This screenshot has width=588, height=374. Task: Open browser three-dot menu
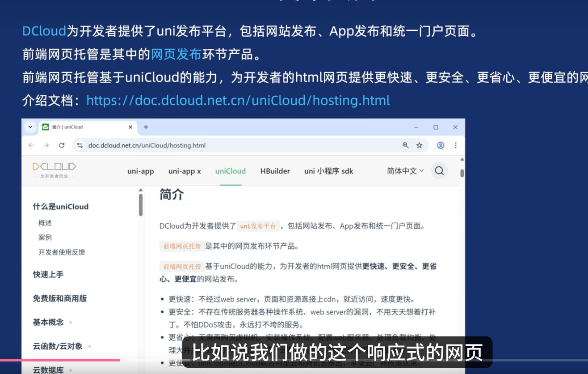[x=455, y=145]
